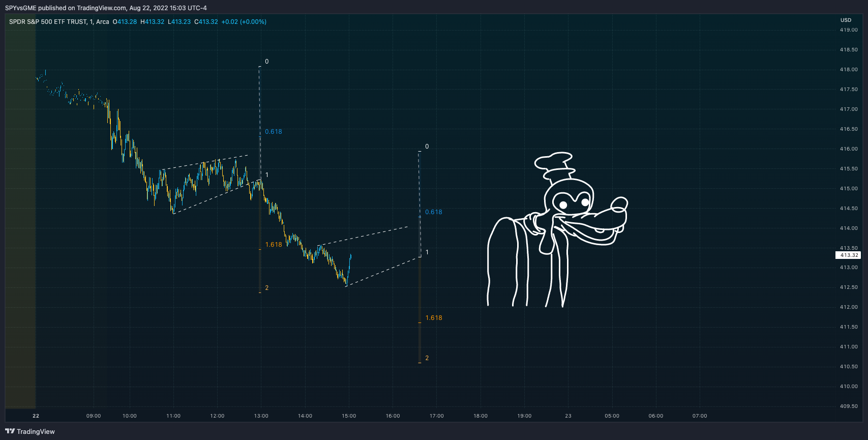Click the 12:00 time axis label
Image resolution: width=868 pixels, height=440 pixels.
click(x=217, y=416)
